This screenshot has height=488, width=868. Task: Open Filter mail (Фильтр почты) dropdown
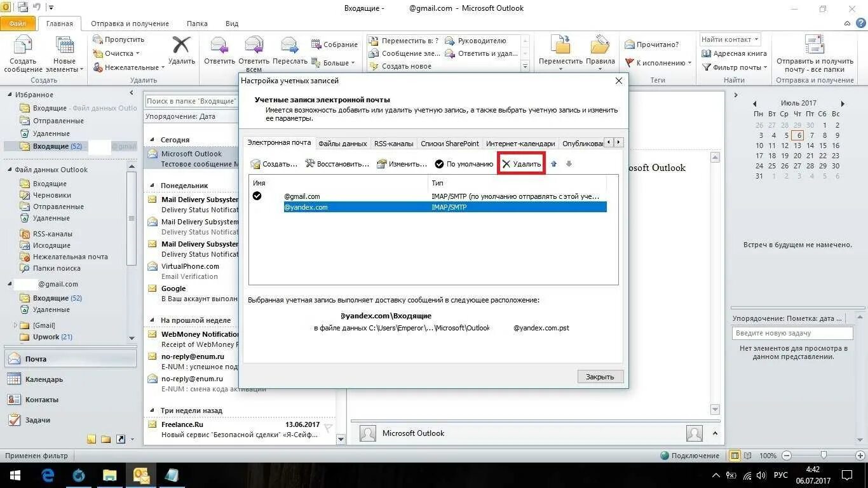(x=735, y=67)
